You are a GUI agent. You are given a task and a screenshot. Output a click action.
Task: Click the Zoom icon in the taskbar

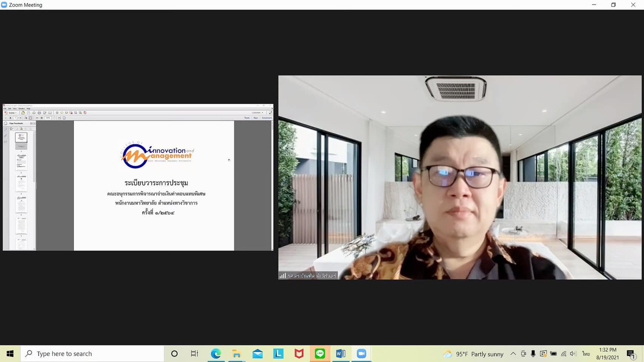(361, 354)
